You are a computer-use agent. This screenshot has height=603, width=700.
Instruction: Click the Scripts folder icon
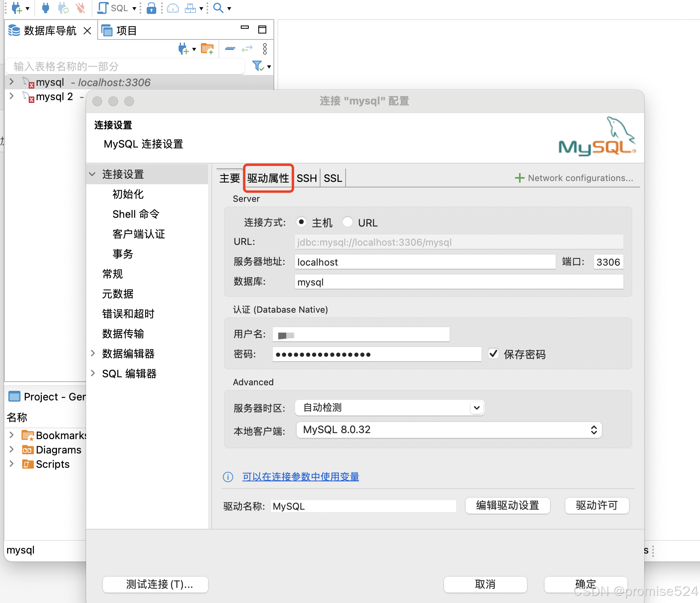tap(28, 464)
